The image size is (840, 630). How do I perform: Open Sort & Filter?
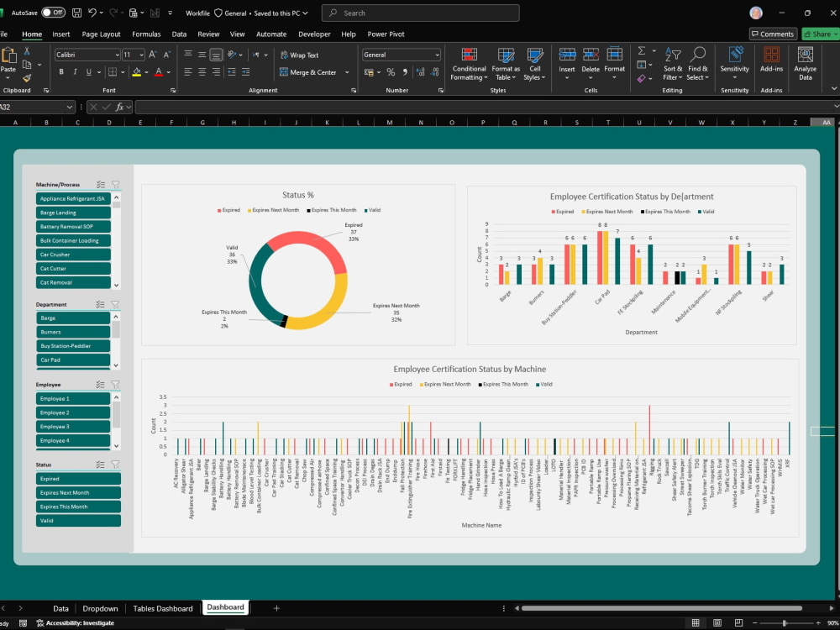coord(673,65)
